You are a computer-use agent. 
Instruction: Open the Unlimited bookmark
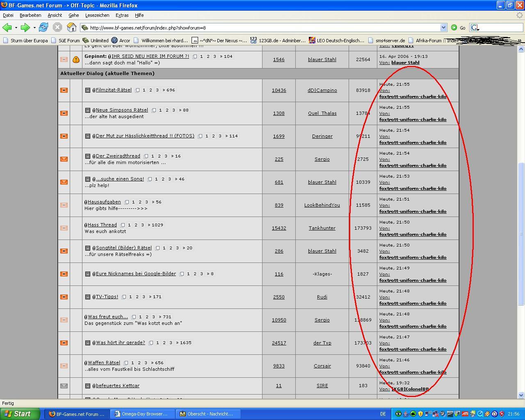pos(96,41)
